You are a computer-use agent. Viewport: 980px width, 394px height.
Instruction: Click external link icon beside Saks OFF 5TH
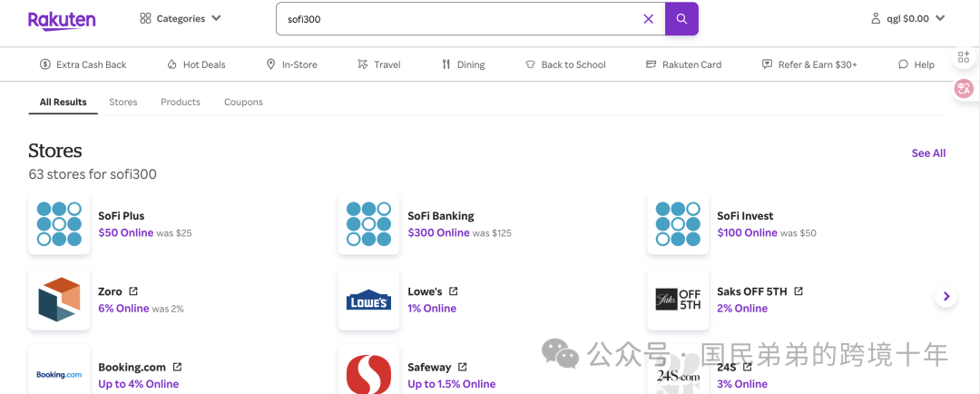(799, 291)
